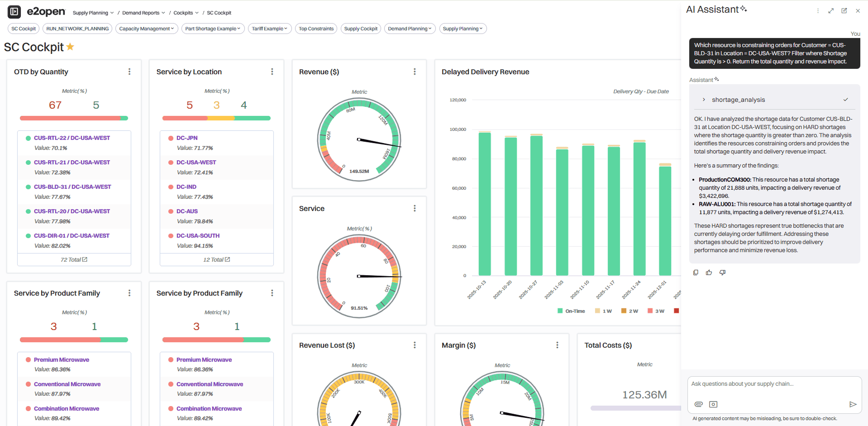
Task: Copy the assistant's response to clipboard
Action: [696, 273]
